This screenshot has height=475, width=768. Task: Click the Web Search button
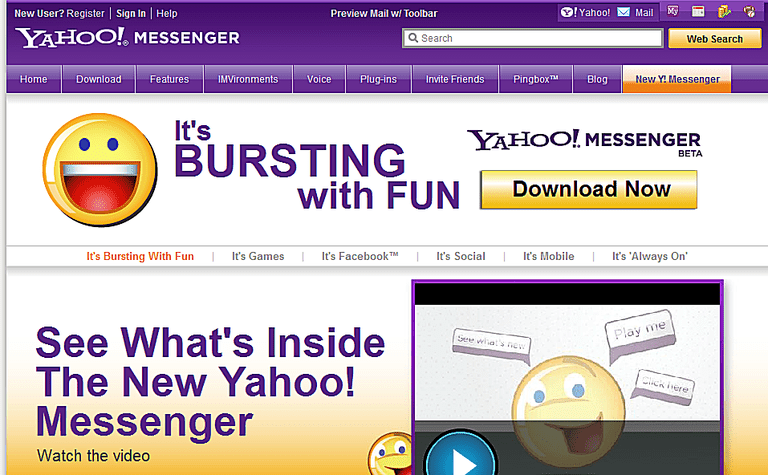715,39
